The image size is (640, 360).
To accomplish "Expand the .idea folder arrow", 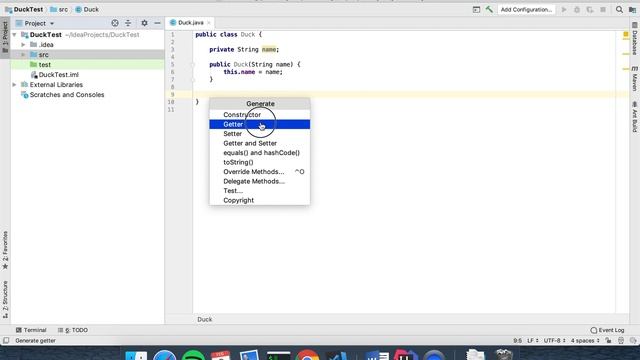I will 23,44.
